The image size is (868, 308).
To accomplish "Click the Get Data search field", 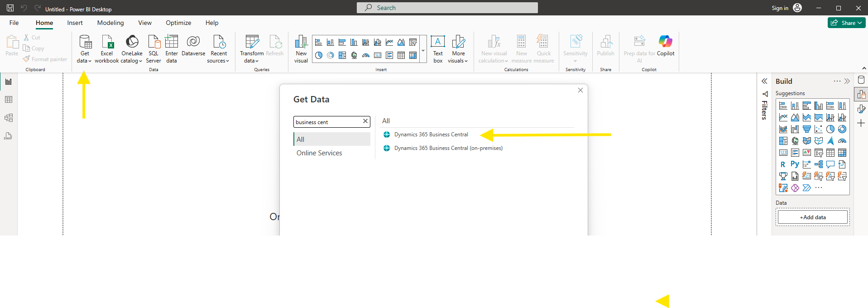I will (327, 122).
